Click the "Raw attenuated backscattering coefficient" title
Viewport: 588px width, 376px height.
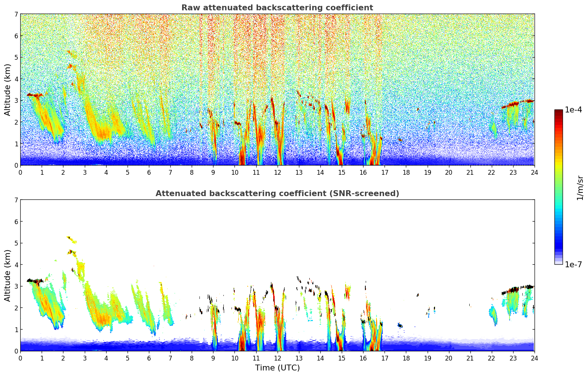pos(277,8)
